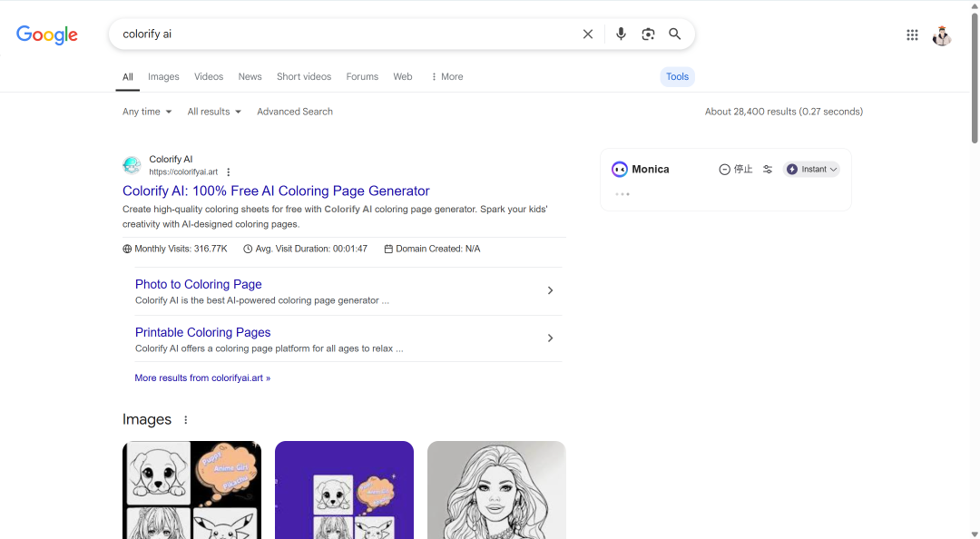Image resolution: width=980 pixels, height=539 pixels.
Task: Click the Colorify AI site favicon
Action: click(132, 165)
